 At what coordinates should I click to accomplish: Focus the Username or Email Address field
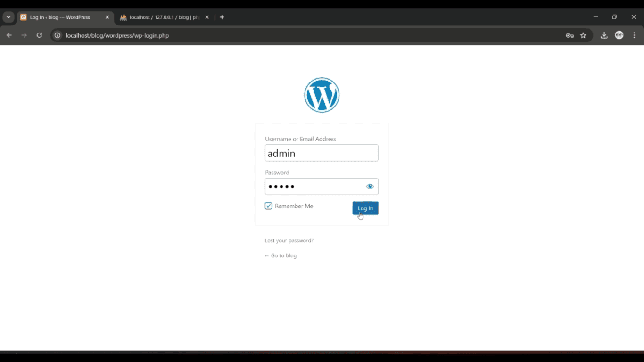322,153
